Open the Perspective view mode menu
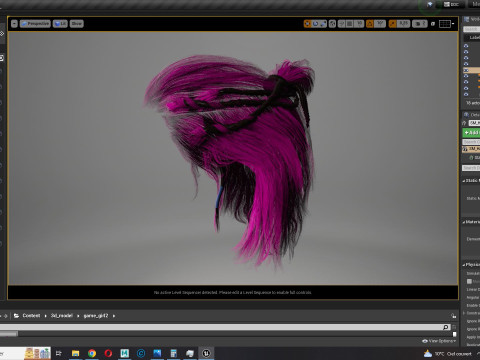This screenshot has width=480, height=360. coord(35,24)
